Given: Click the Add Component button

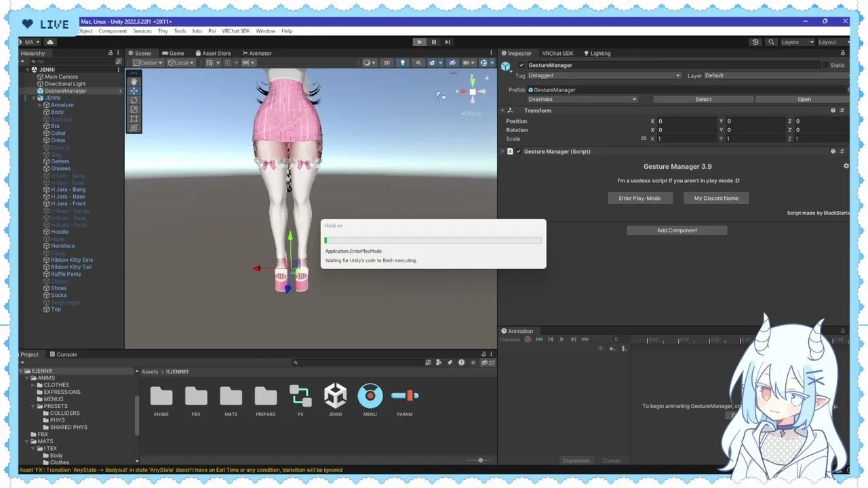Looking at the screenshot, I should click(x=677, y=230).
